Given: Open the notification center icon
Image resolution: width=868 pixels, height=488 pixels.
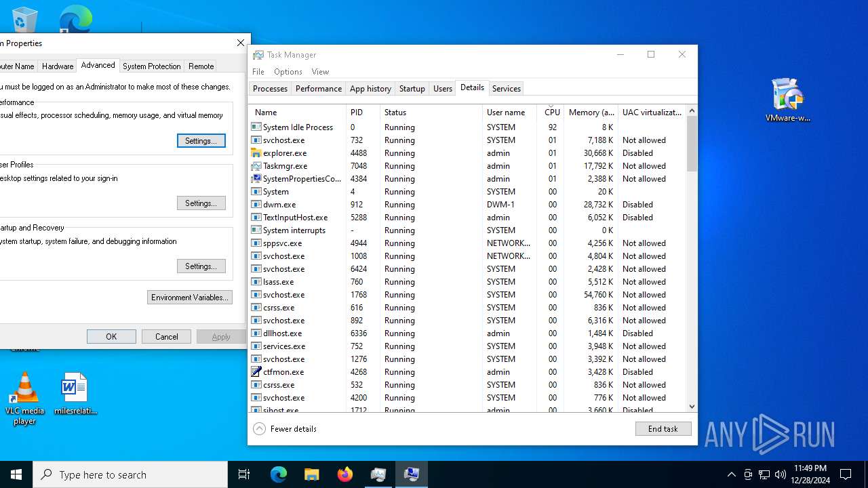Looking at the screenshot, I should point(846,474).
